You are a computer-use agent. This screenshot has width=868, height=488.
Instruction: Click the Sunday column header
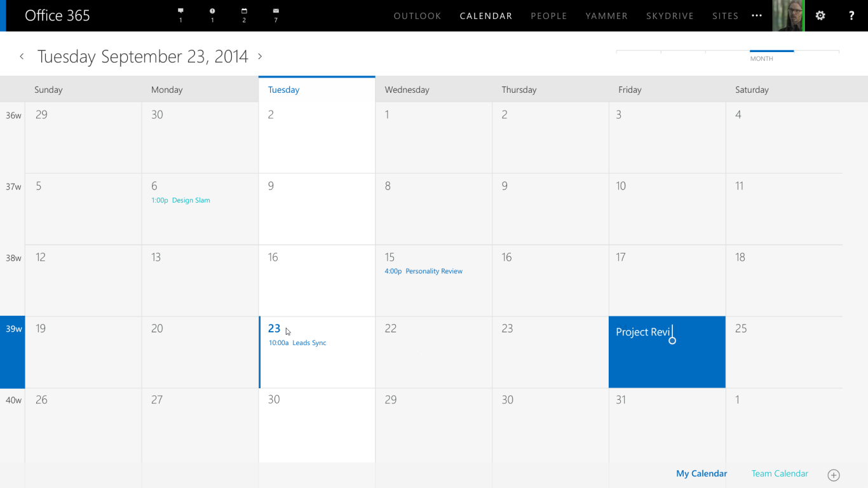coord(48,90)
